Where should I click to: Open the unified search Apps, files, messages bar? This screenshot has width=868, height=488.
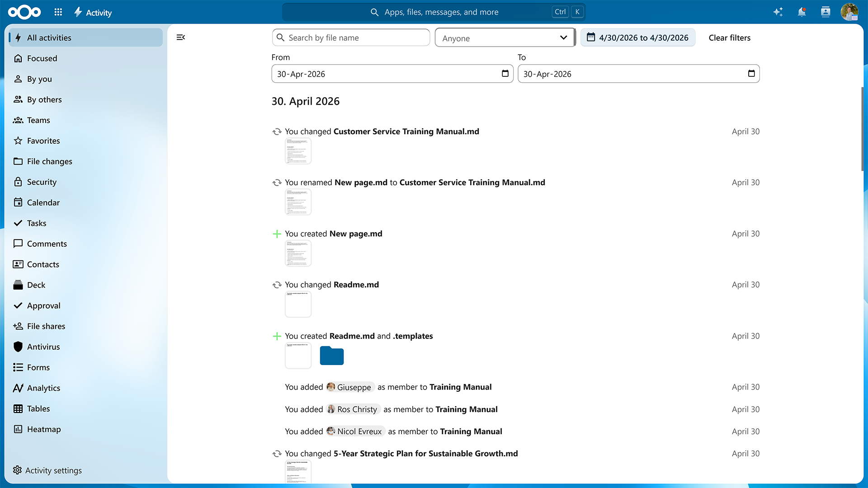[434, 12]
